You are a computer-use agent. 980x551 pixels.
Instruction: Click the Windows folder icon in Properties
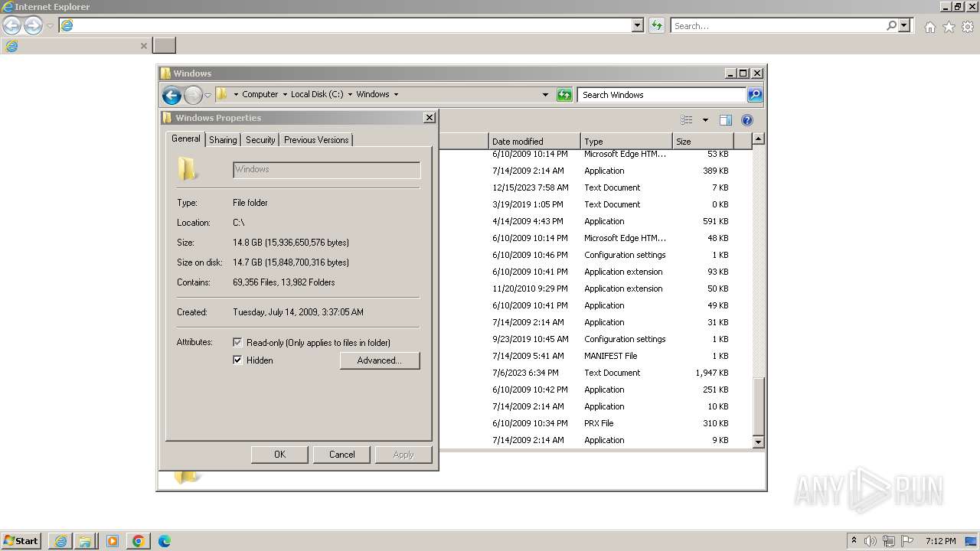[188, 168]
